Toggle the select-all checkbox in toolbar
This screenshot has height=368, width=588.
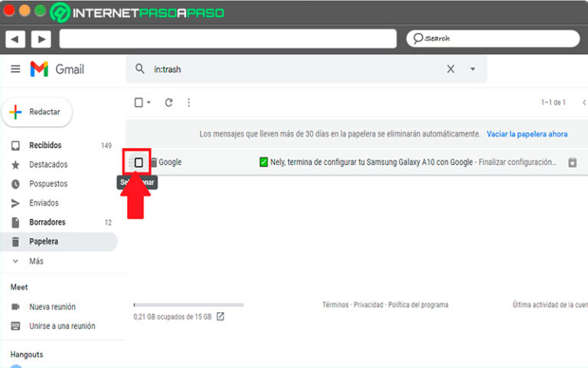coord(139,103)
